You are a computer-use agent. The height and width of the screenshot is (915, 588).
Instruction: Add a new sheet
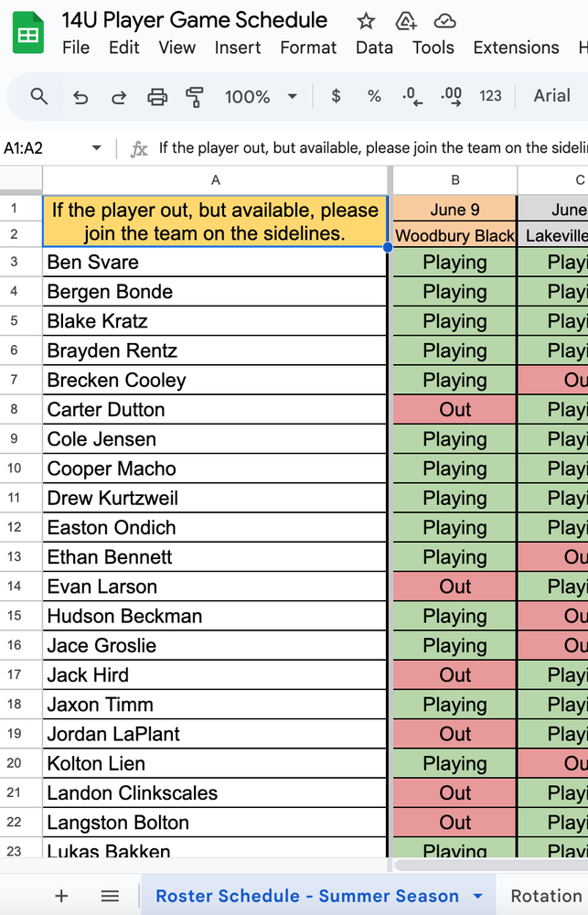pyautogui.click(x=61, y=896)
